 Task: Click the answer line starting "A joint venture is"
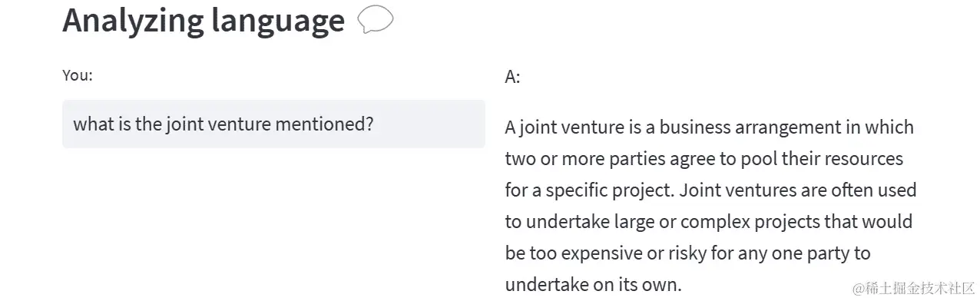709,127
